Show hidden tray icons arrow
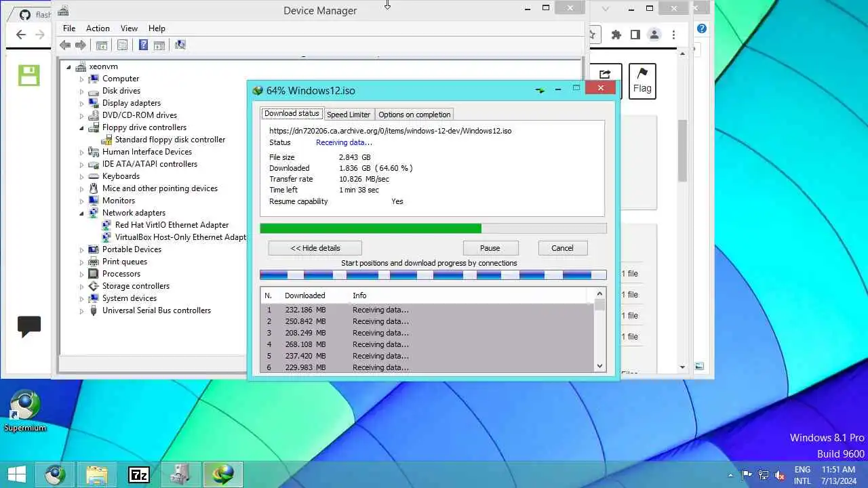 tap(731, 474)
